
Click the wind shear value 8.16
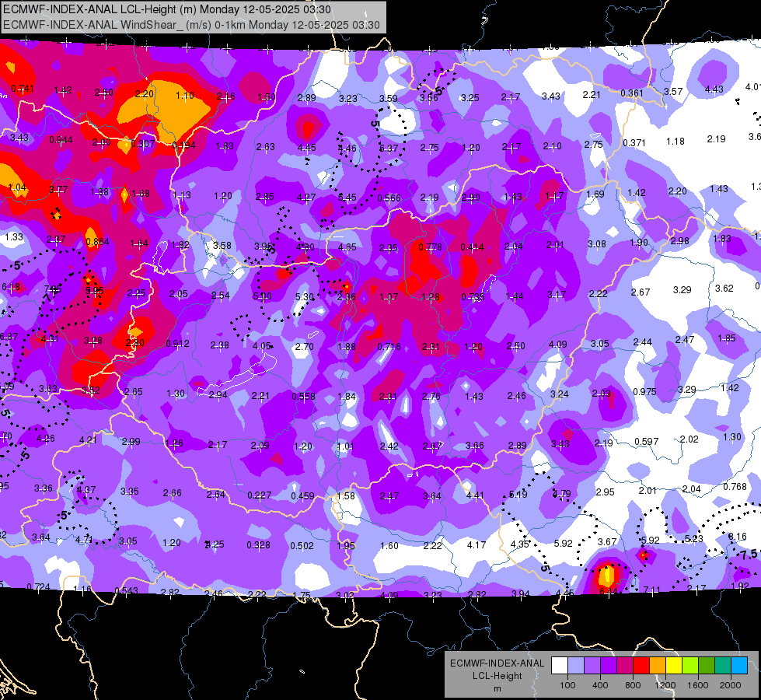pyautogui.click(x=738, y=537)
